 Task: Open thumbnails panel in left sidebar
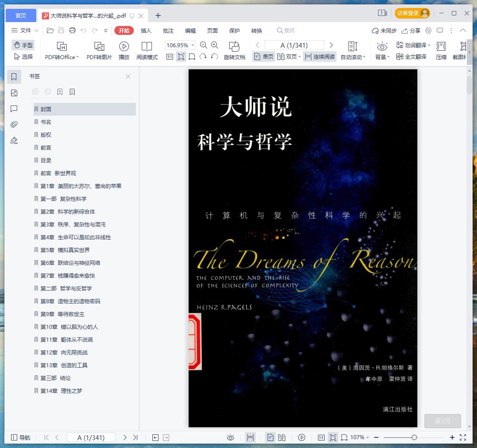(x=14, y=93)
